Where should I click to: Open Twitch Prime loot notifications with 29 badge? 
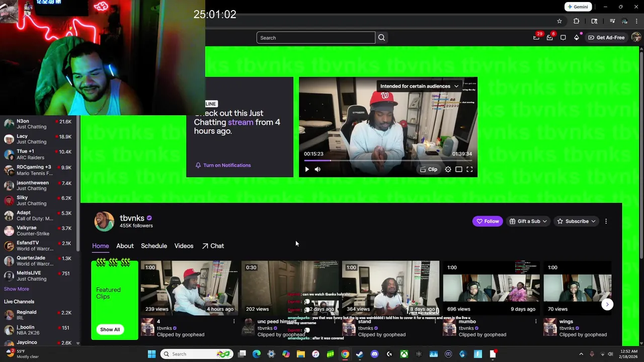(x=536, y=37)
